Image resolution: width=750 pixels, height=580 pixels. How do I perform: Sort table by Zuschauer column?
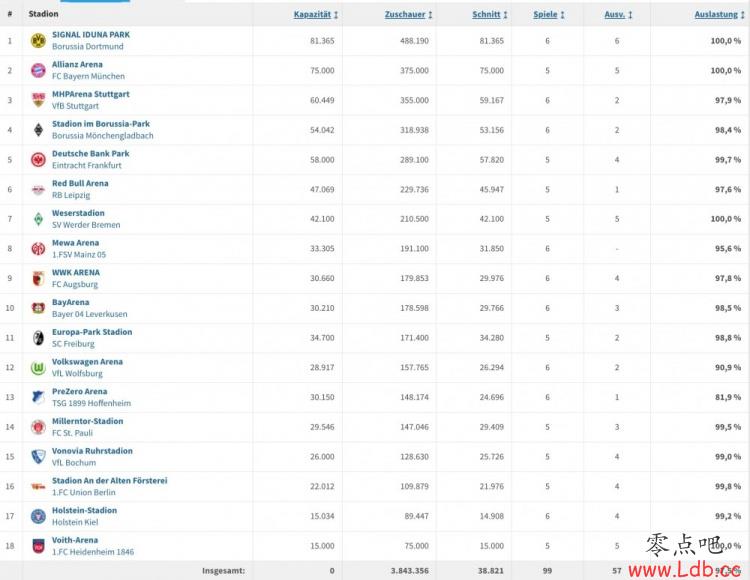click(408, 14)
